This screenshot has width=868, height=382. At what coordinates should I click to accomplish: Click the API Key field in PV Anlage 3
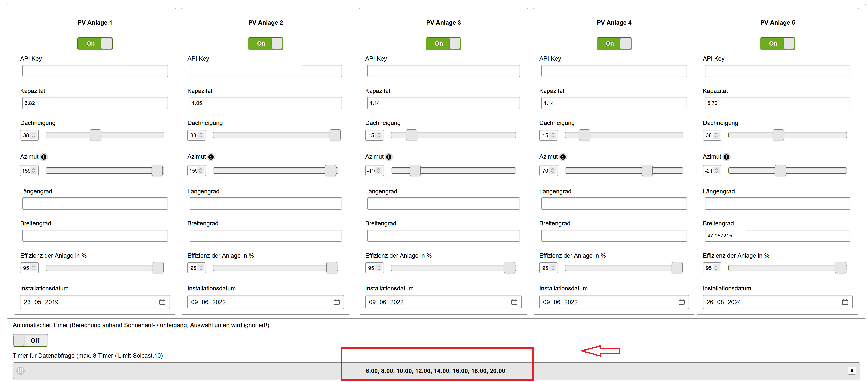(443, 71)
